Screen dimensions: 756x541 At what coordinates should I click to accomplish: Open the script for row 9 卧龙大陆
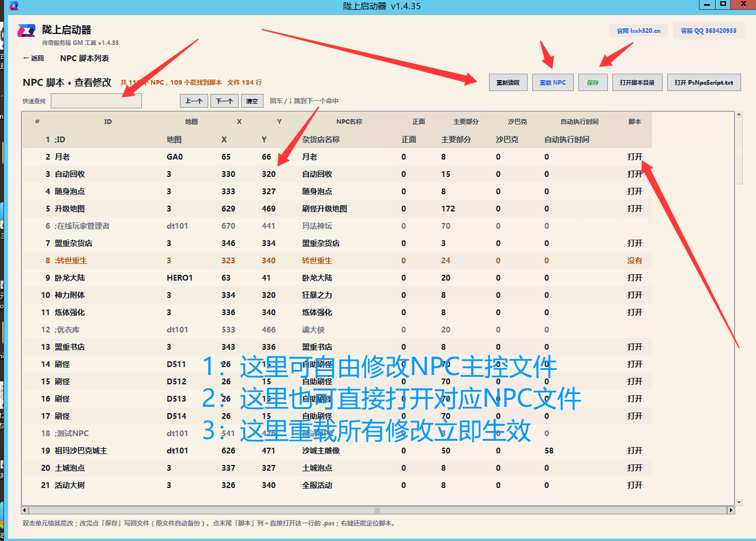pos(635,278)
